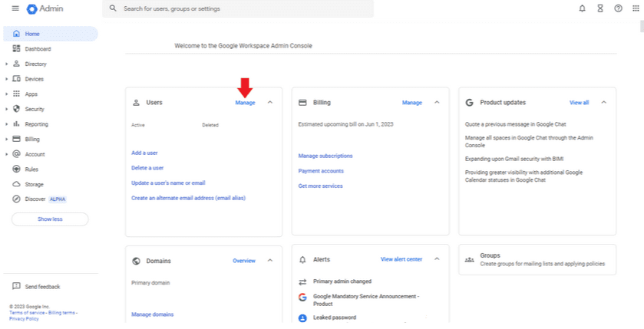644x329 pixels.
Task: Click Create an alternate email address link
Action: point(189,198)
